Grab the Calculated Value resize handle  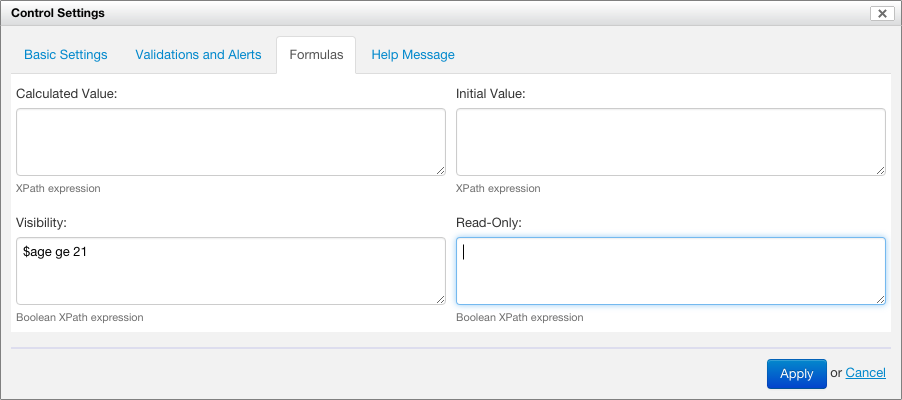440,171
